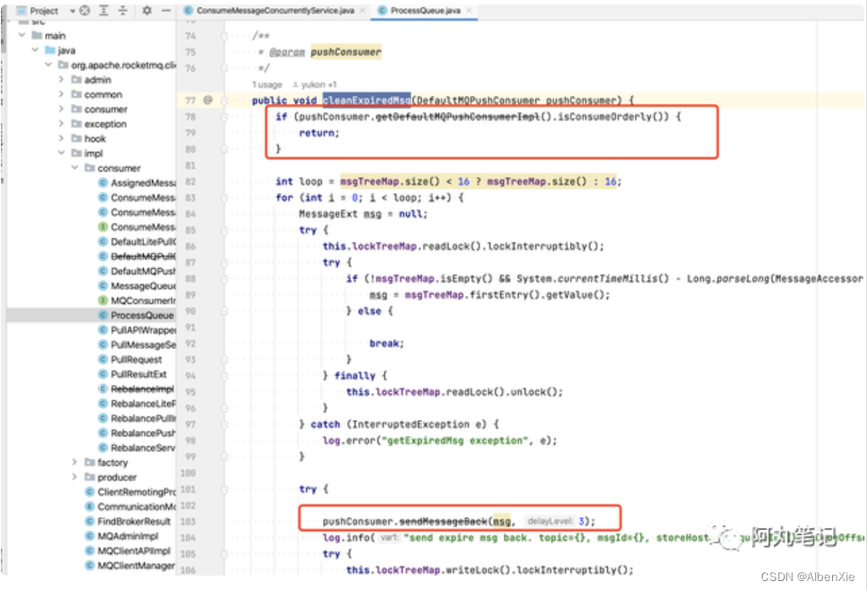Fold the inner try block at line 87
868x590 pixels.
224,263
